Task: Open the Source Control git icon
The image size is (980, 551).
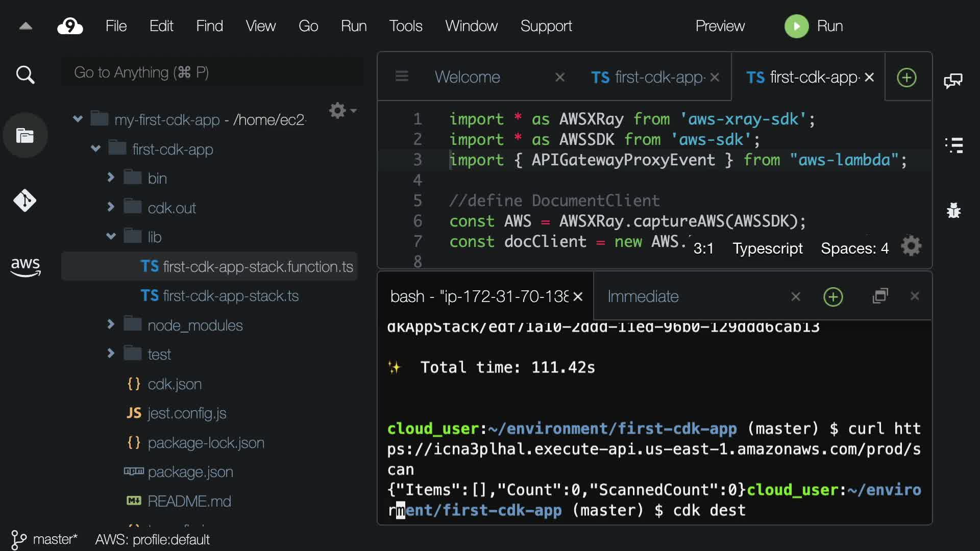Action: pos(25,201)
